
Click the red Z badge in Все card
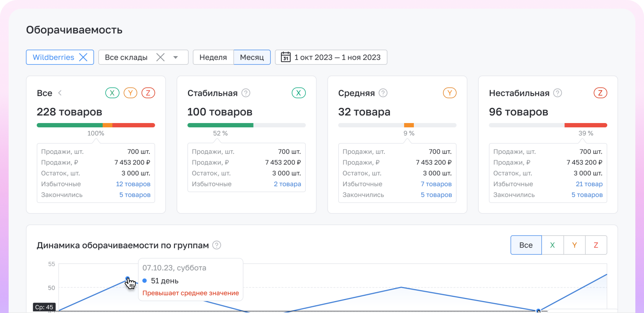[x=148, y=93]
